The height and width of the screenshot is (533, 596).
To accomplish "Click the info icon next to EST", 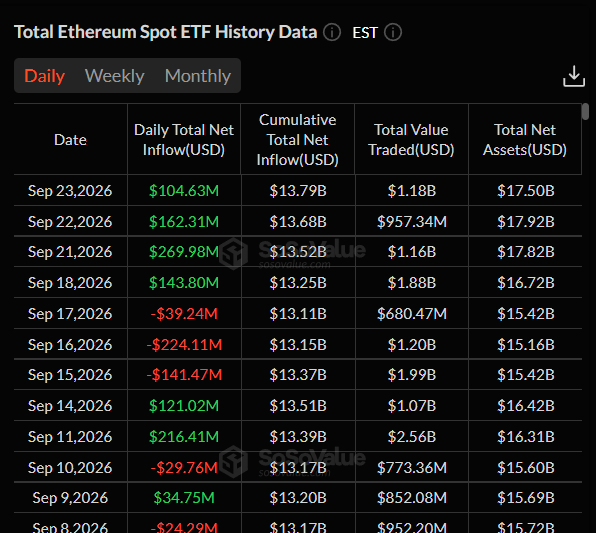I will [x=393, y=32].
